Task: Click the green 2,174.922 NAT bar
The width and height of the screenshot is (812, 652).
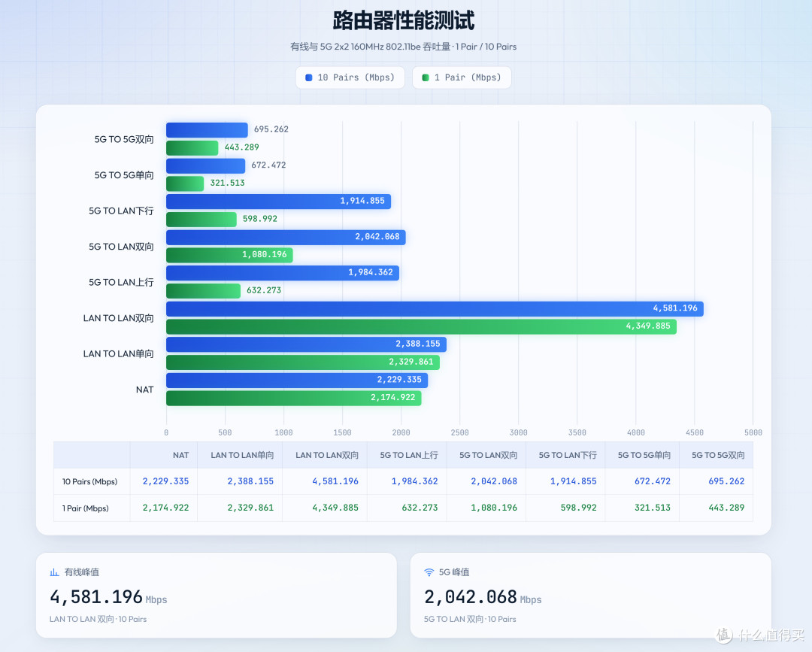Action: click(294, 398)
